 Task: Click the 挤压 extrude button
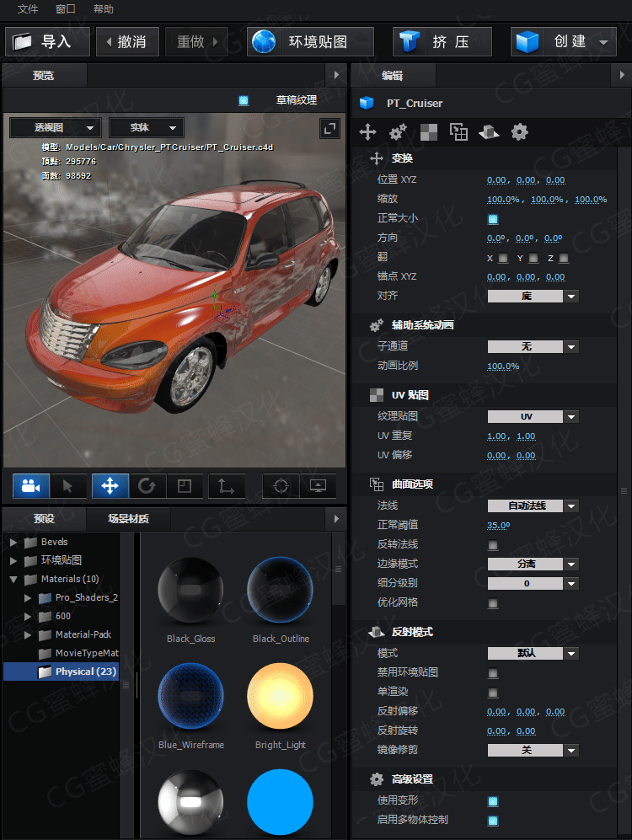tap(442, 42)
